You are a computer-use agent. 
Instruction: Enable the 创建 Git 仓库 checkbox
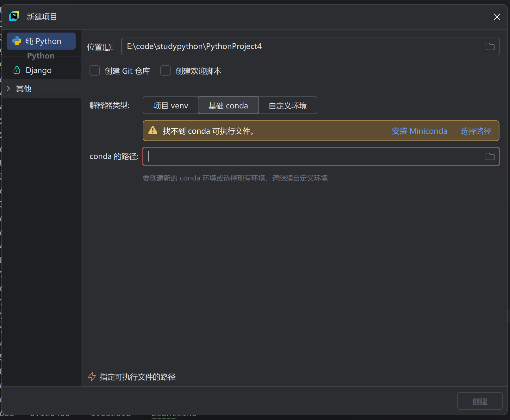tap(95, 70)
